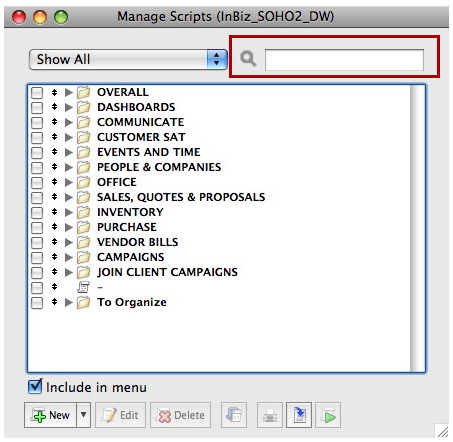Click the reorder handle for PURCHASE
The height and width of the screenshot is (442, 453).
coord(54,227)
